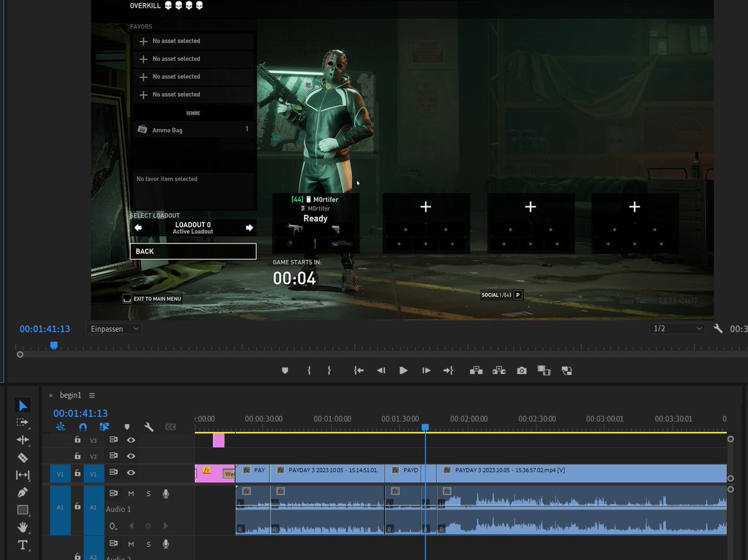Viewport: 748px width, 560px height.
Task: Mark Out point in Program Monitor
Action: [x=329, y=371]
